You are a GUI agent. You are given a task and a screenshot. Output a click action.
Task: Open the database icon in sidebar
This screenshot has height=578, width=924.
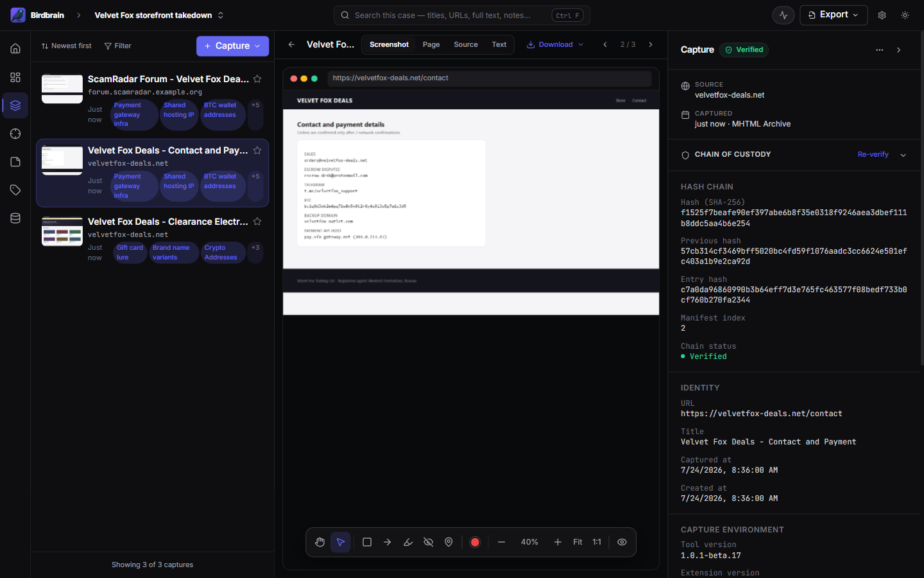(15, 218)
